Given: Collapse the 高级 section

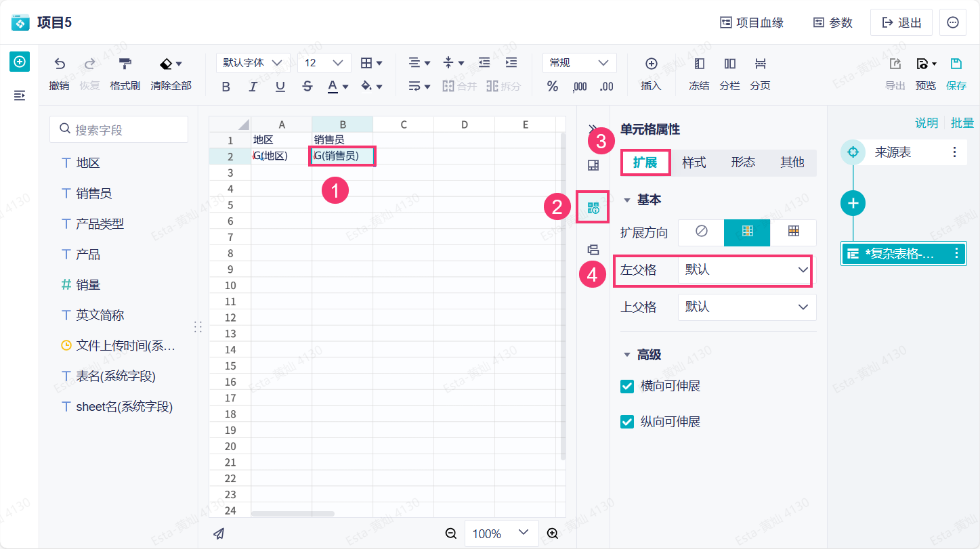Looking at the screenshot, I should click(627, 355).
